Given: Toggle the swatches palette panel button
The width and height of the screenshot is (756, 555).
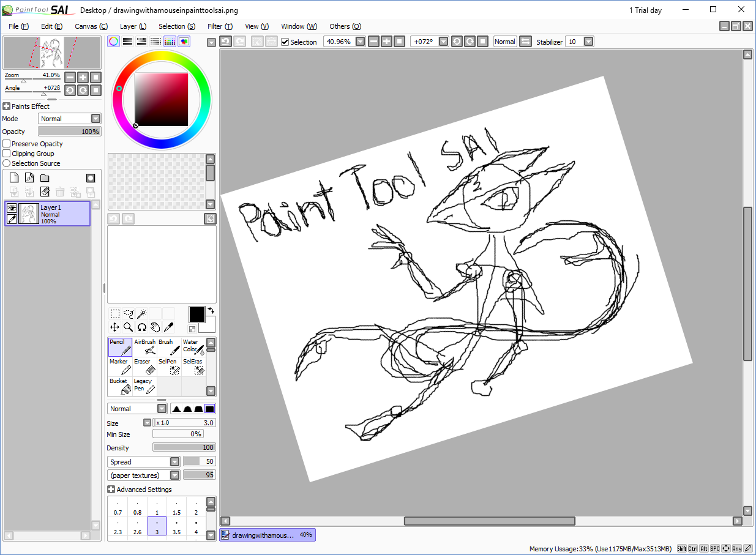Looking at the screenshot, I should [x=170, y=42].
